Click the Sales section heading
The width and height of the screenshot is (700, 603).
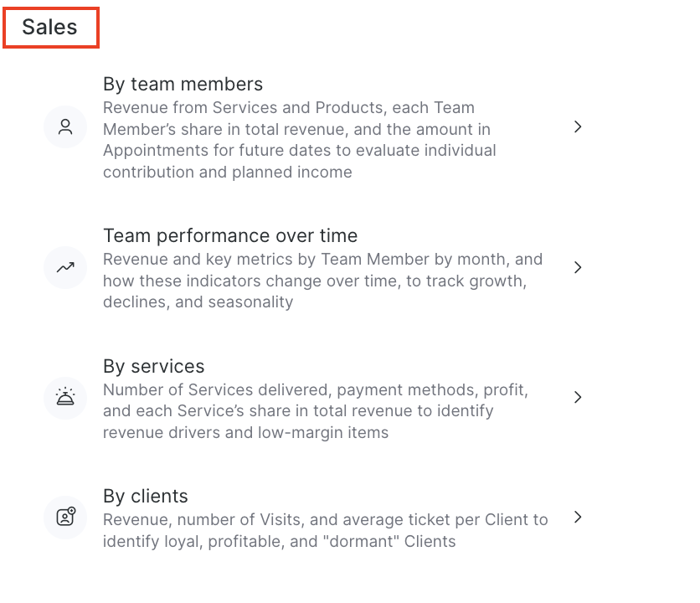click(50, 27)
